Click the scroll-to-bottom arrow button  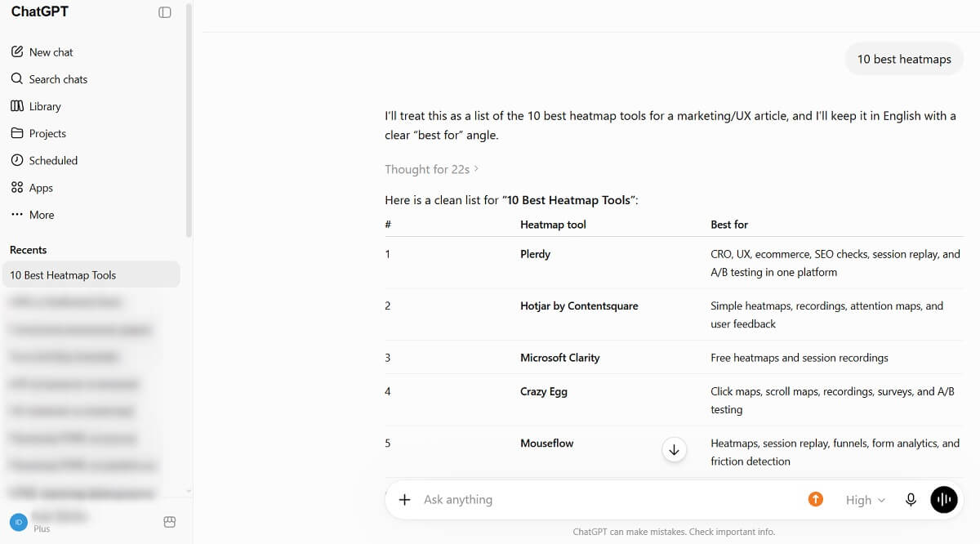coord(674,450)
